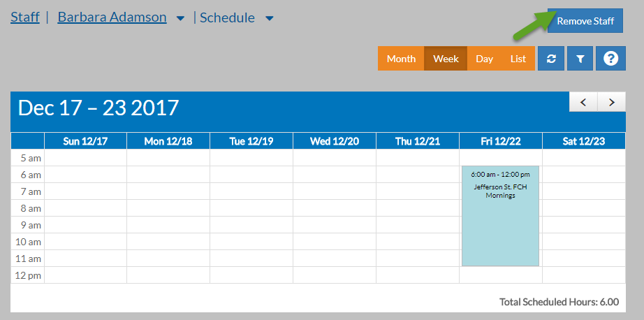Open the Barbara Adamson link
Image resolution: width=644 pixels, height=320 pixels.
click(x=112, y=17)
